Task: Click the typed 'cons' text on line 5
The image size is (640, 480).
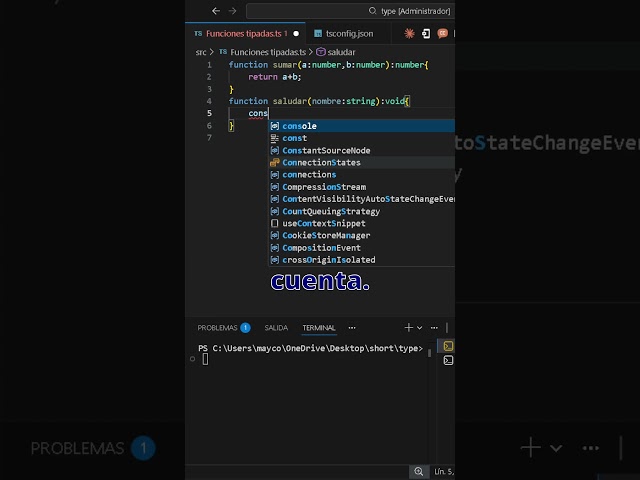Action: pyautogui.click(x=258, y=113)
